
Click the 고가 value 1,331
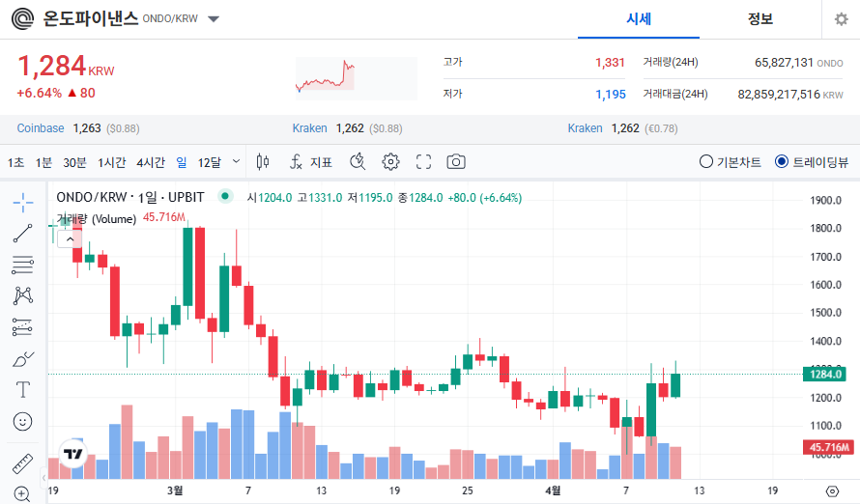610,63
